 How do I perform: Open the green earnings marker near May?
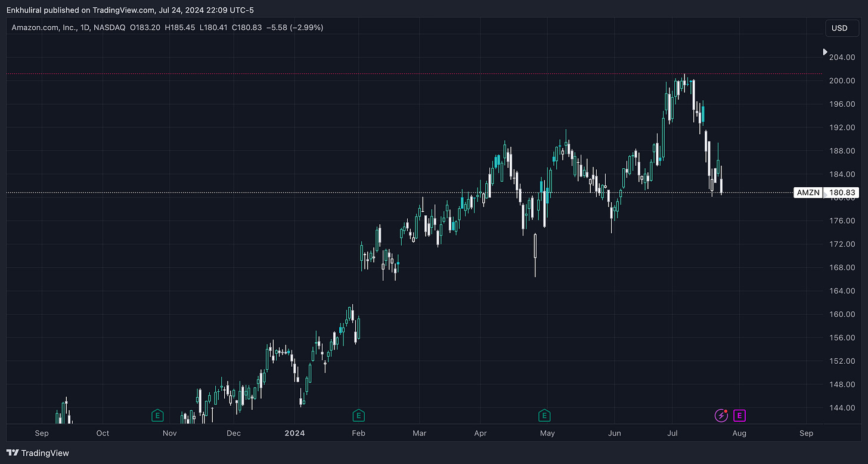click(x=544, y=415)
